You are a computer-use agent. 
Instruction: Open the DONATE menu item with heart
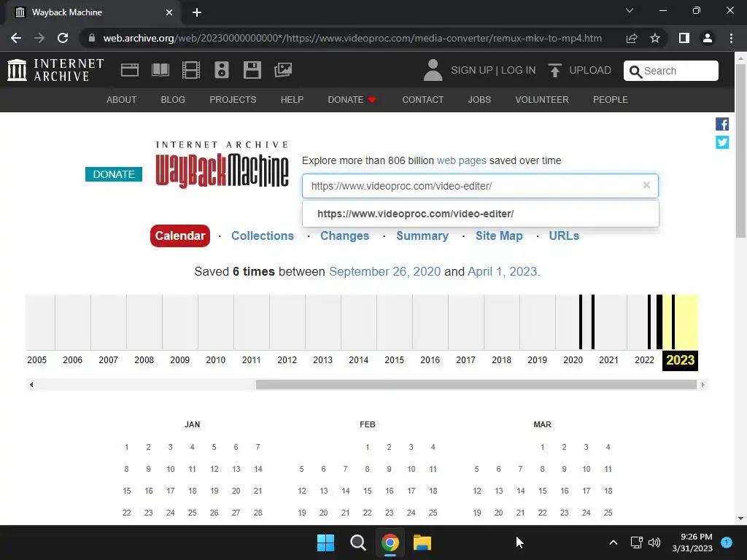[352, 99]
